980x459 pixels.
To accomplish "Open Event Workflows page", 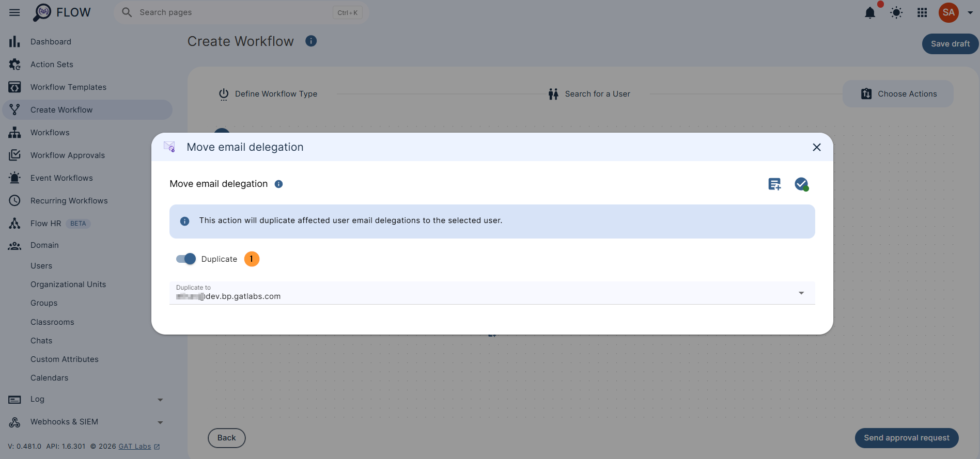I will pos(61,178).
